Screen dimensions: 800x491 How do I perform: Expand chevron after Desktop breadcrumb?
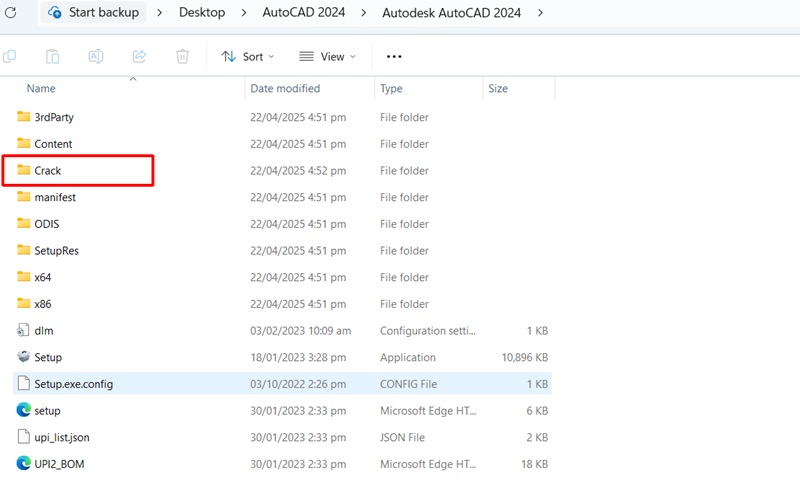tap(244, 12)
